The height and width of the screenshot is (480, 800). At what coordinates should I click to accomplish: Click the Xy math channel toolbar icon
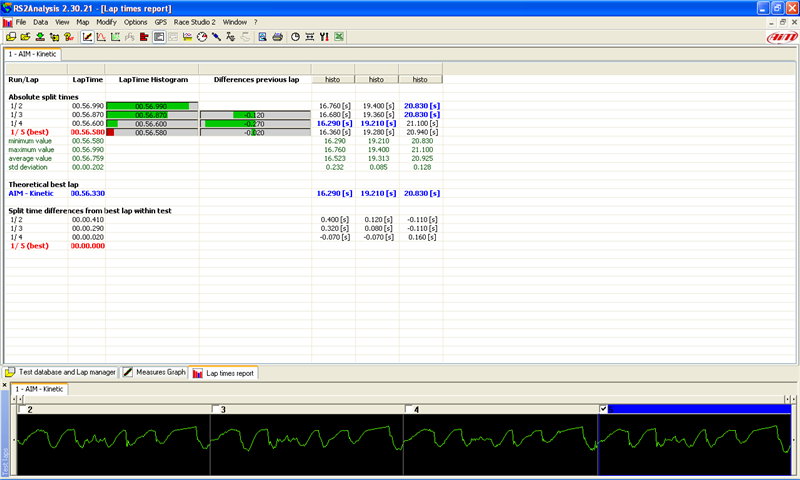tap(231, 37)
